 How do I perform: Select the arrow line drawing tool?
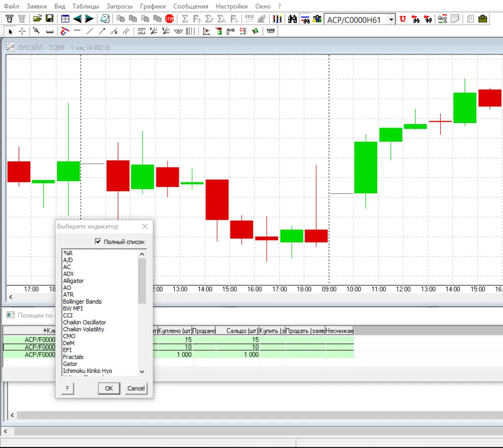pos(102,31)
